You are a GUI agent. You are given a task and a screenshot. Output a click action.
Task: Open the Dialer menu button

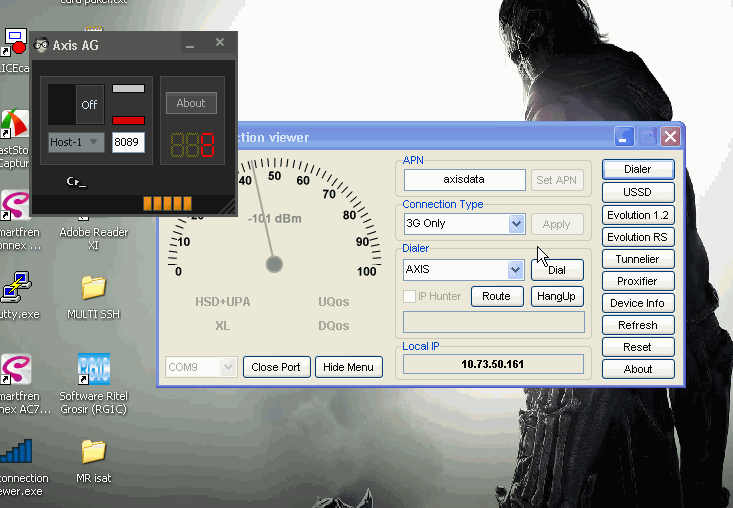(638, 169)
